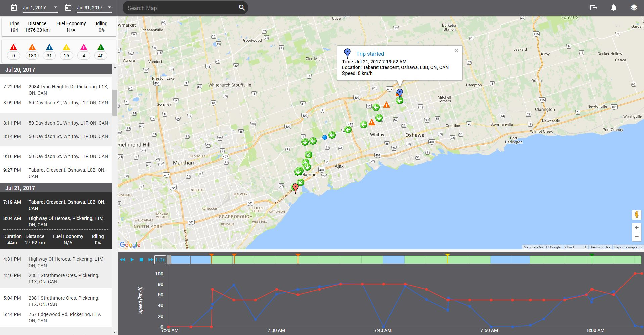Click the blue speed point at 7:40 AM

tap(384, 327)
